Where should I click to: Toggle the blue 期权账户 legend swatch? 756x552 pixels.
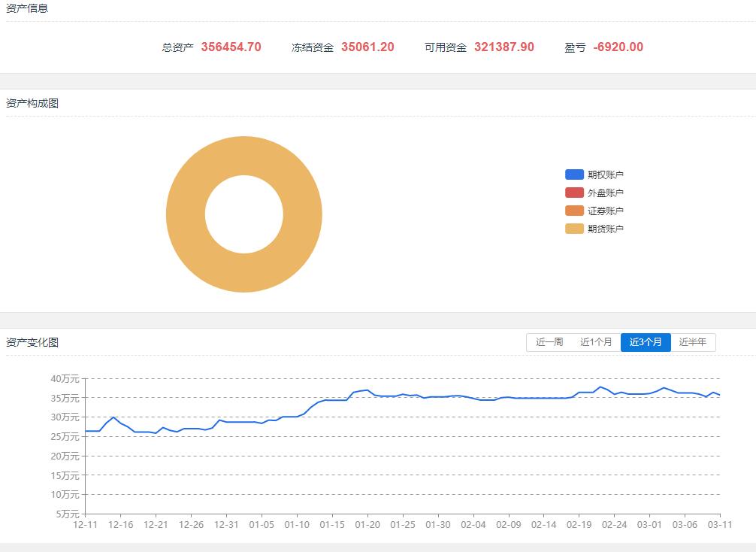pos(574,174)
